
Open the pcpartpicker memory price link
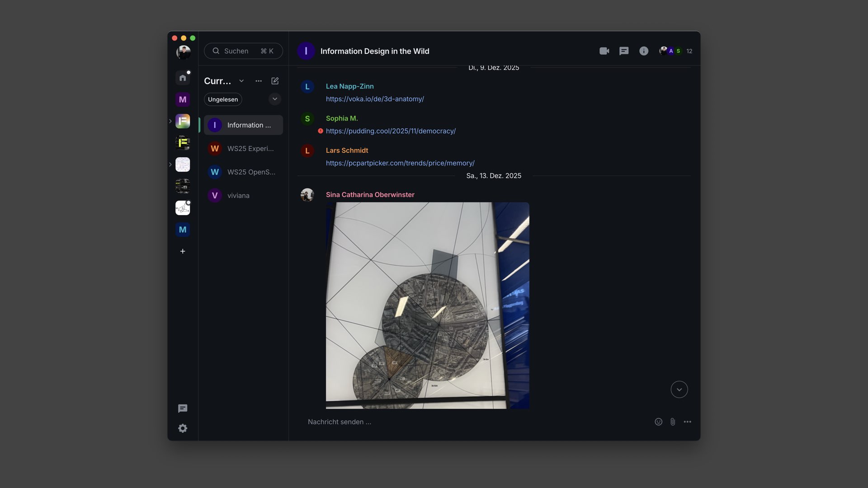click(x=400, y=163)
